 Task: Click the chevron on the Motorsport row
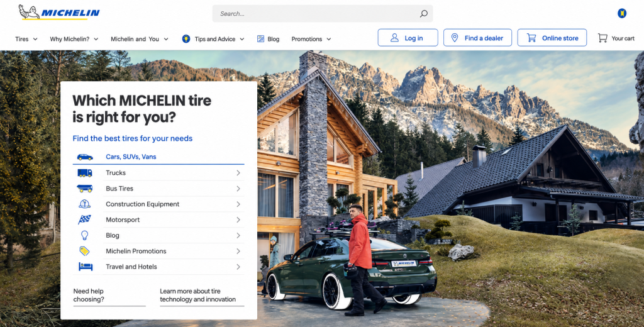click(238, 219)
